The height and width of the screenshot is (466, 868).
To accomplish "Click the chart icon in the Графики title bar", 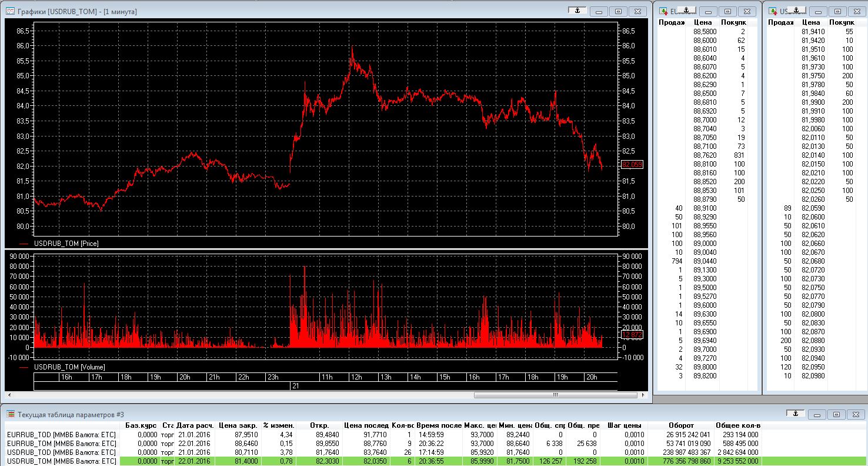I will click(11, 11).
